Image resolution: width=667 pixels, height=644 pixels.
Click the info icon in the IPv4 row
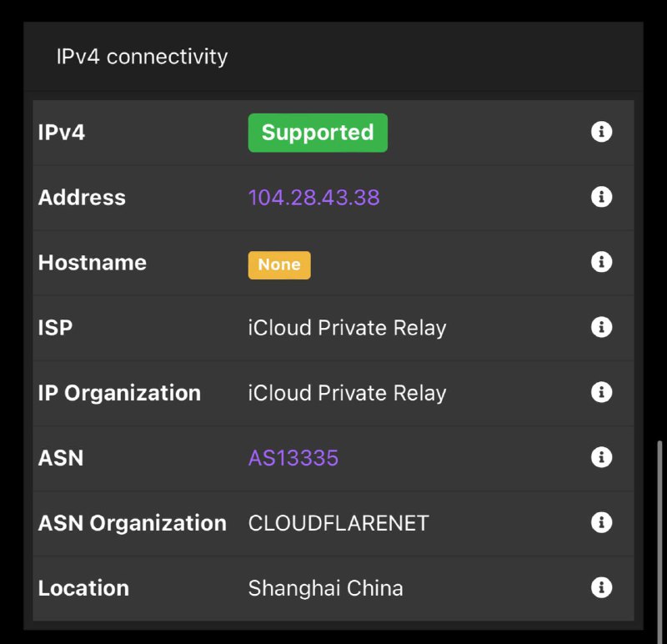click(x=601, y=132)
